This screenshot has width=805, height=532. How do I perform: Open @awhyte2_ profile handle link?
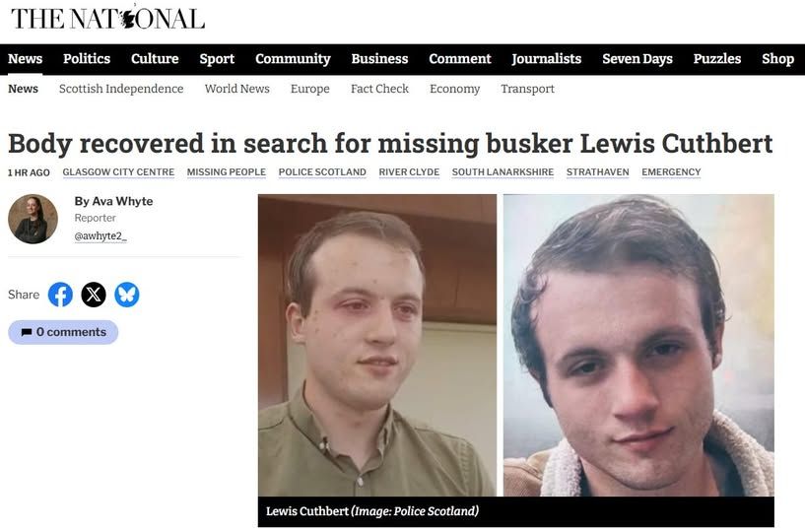(101, 236)
